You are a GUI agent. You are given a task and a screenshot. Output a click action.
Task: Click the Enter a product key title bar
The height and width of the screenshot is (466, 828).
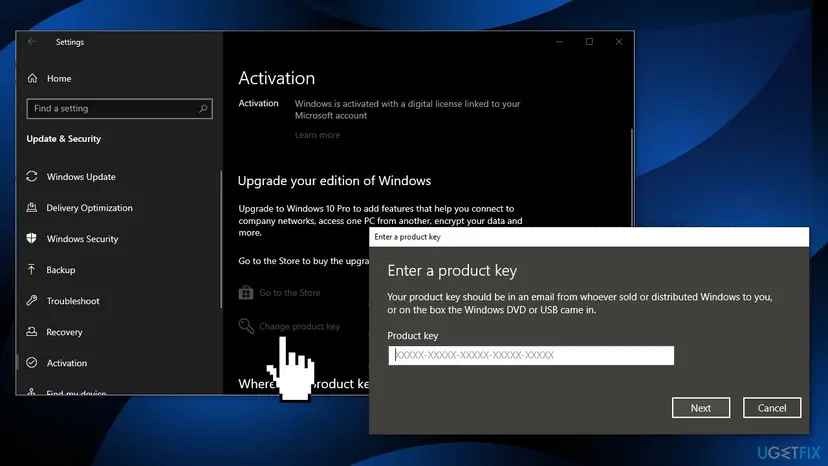click(x=589, y=237)
